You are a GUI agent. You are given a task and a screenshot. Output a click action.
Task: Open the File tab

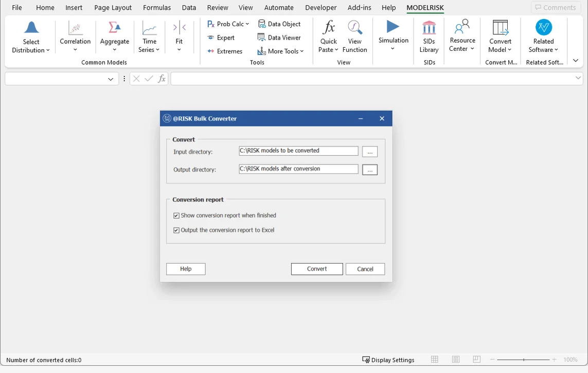[17, 8]
